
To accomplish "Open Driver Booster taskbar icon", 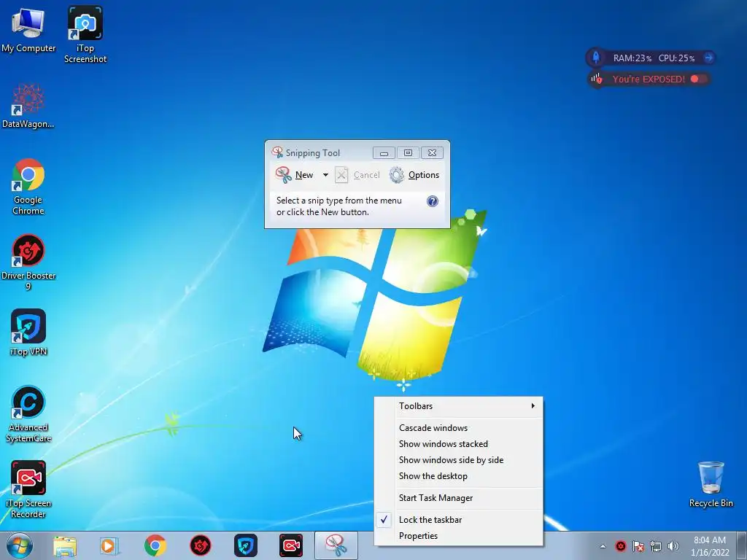I will tap(201, 545).
